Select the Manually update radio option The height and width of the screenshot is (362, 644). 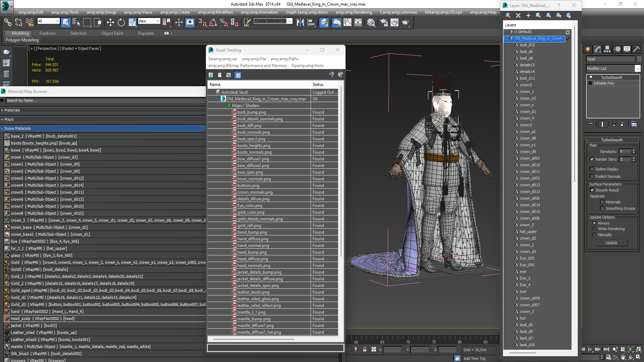594,235
